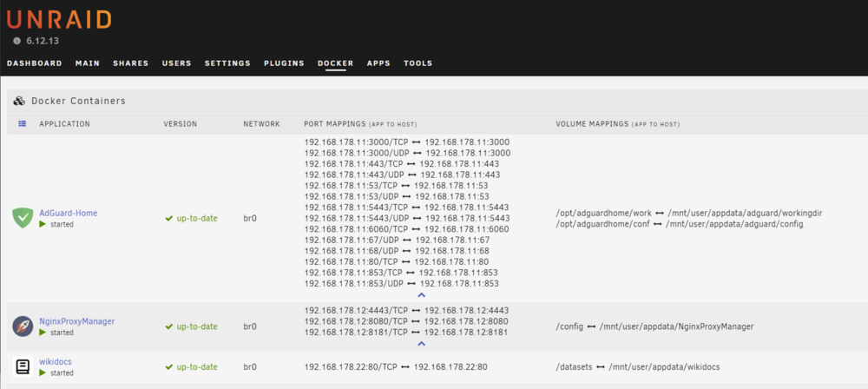Click port mapping 192.168.178.11:5443/TCP
The width and height of the screenshot is (868, 389).
click(x=407, y=208)
